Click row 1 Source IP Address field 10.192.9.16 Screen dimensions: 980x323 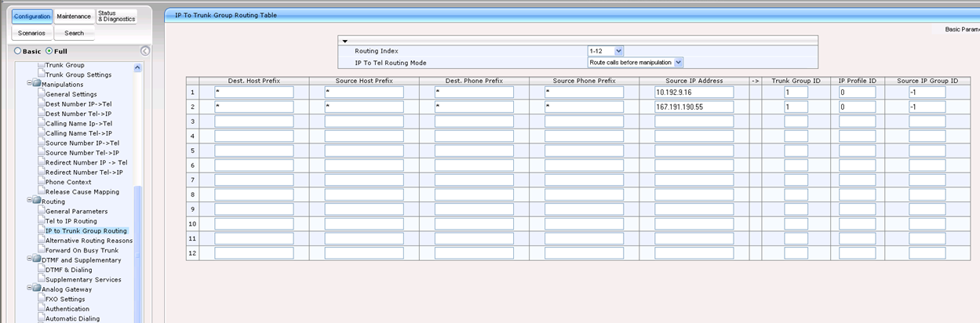[694, 92]
